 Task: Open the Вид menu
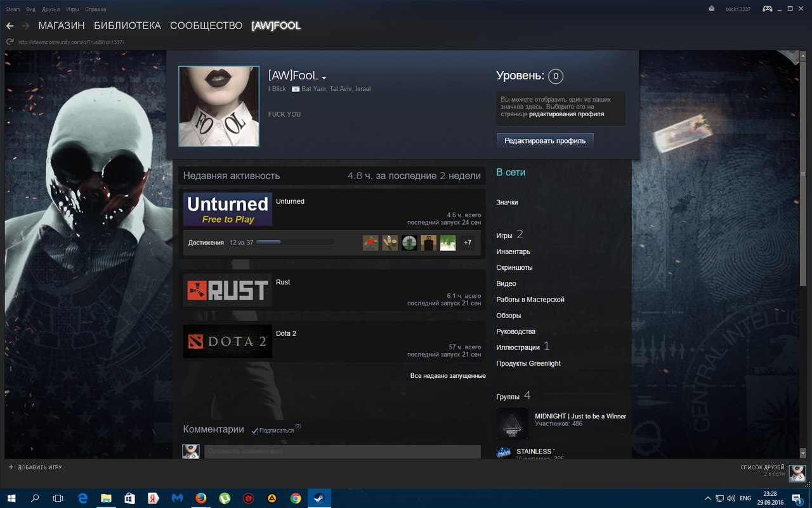coord(30,10)
